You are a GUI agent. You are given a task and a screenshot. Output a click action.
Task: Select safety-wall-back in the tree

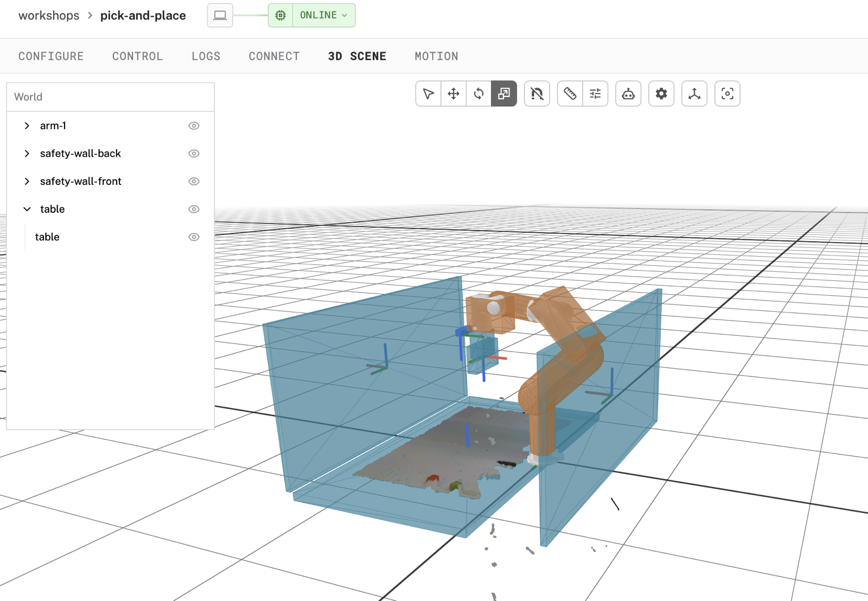point(80,154)
